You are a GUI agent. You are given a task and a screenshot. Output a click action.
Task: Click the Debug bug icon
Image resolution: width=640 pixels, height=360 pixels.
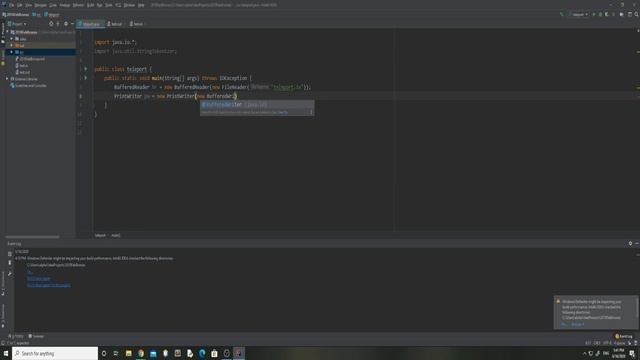(600, 15)
